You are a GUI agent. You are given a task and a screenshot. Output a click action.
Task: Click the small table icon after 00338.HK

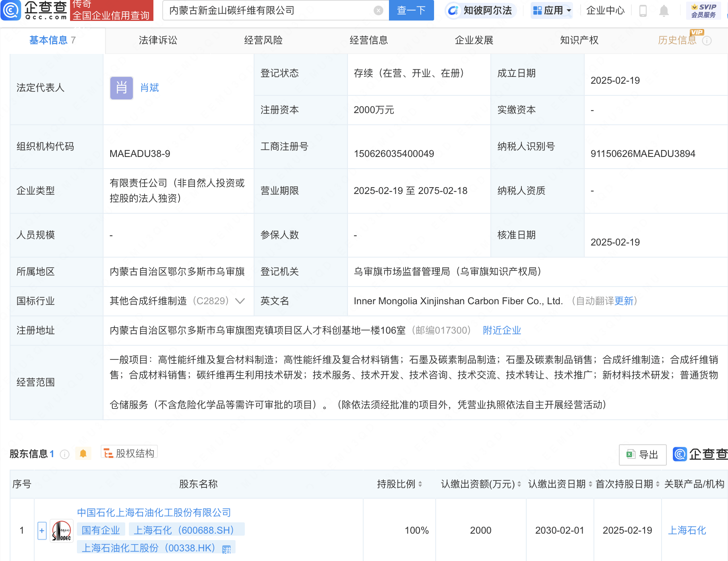226,549
